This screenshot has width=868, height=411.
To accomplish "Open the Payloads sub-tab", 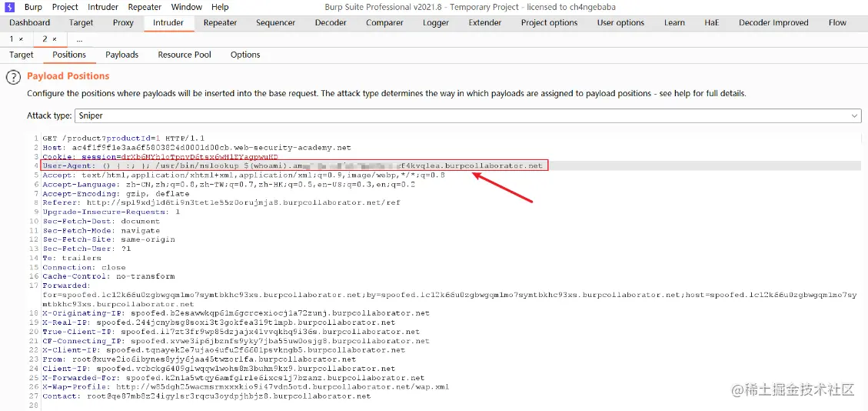I will point(121,55).
